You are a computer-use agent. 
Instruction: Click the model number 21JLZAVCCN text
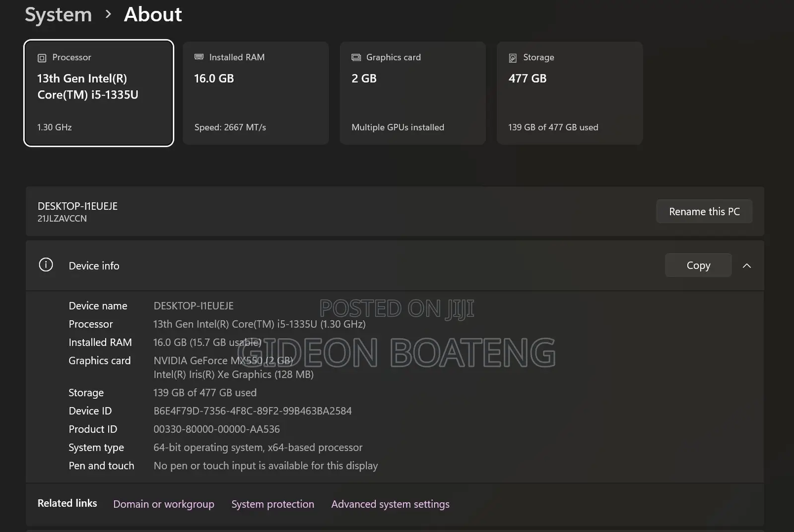coord(62,219)
